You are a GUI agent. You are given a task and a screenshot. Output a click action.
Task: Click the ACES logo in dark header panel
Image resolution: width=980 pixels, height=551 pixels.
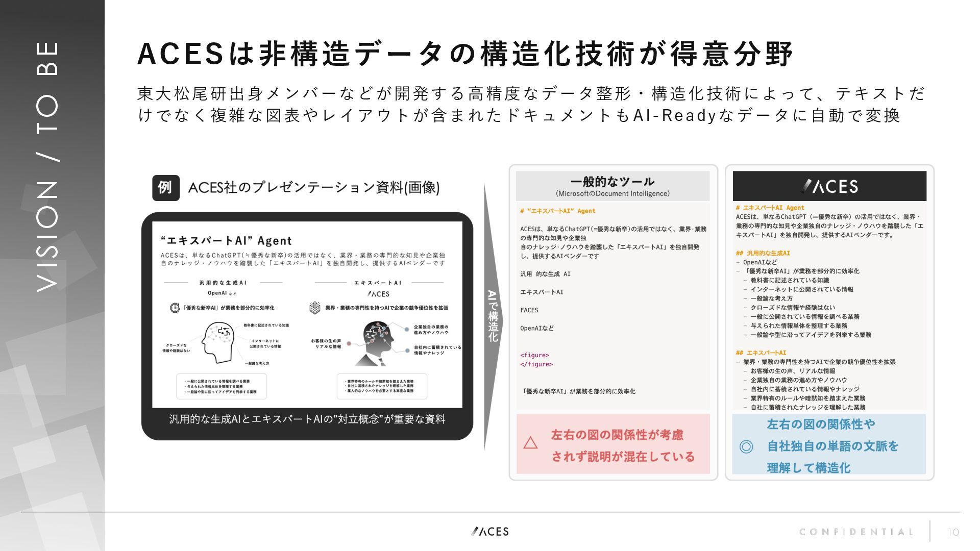tap(829, 186)
